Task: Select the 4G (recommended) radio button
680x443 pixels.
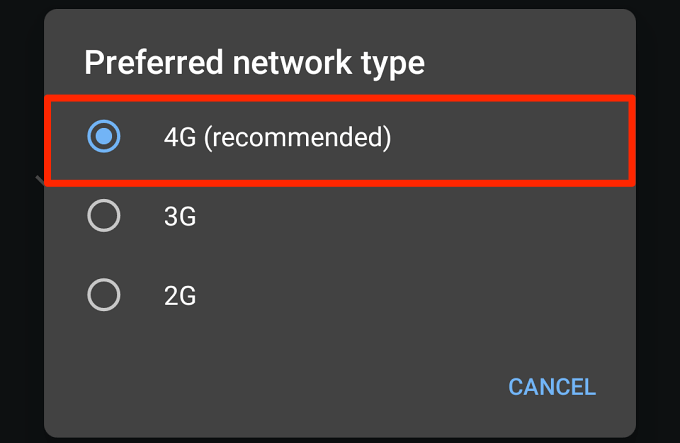Action: point(104,137)
